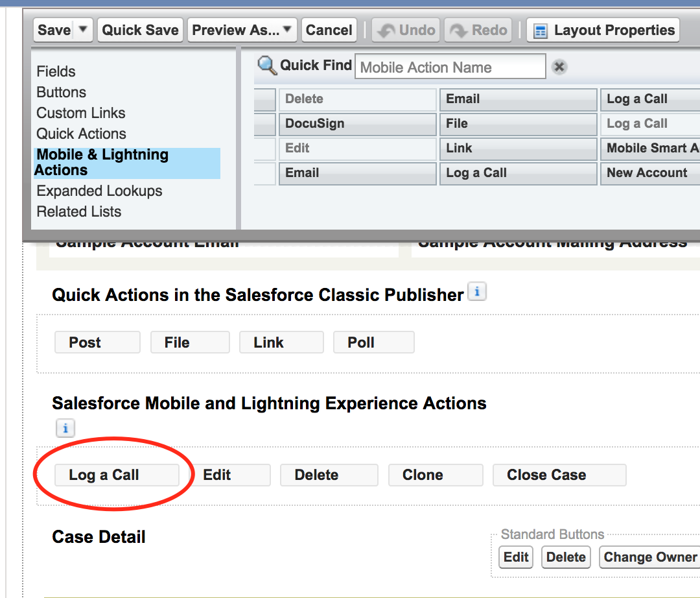Select the Buttons palette category
This screenshot has width=700, height=598.
pyautogui.click(x=61, y=92)
